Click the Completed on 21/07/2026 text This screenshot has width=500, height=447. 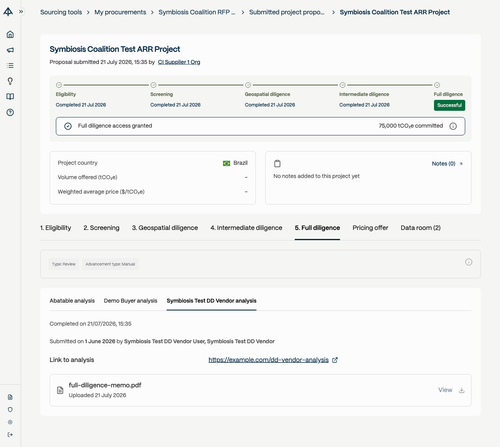[90, 324]
